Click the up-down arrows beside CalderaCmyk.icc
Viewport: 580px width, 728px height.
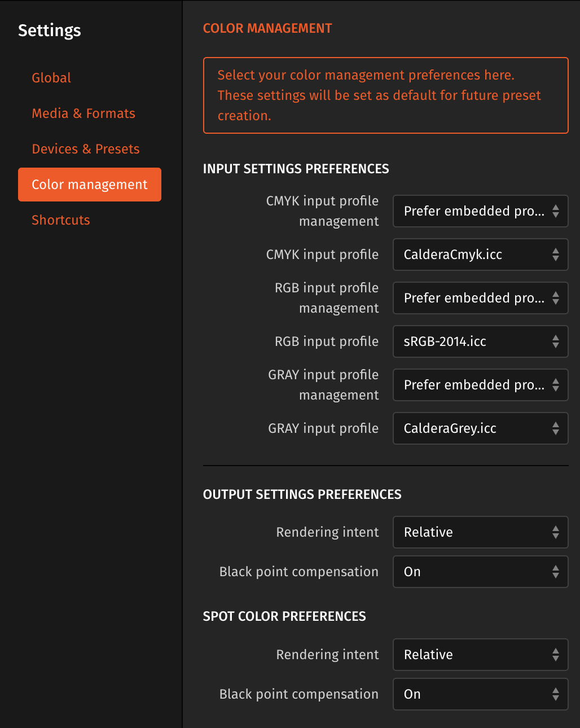[556, 255]
